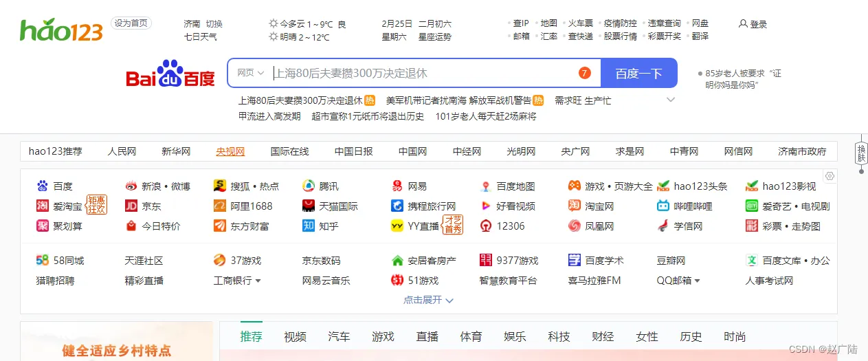Open 星座运势 link

tap(435, 37)
